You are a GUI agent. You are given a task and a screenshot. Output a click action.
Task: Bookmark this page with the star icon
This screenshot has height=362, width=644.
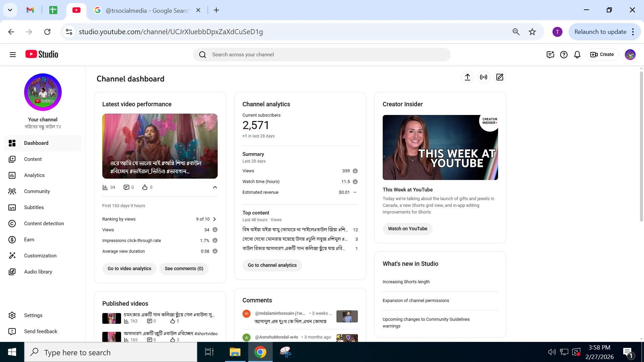pos(532,32)
